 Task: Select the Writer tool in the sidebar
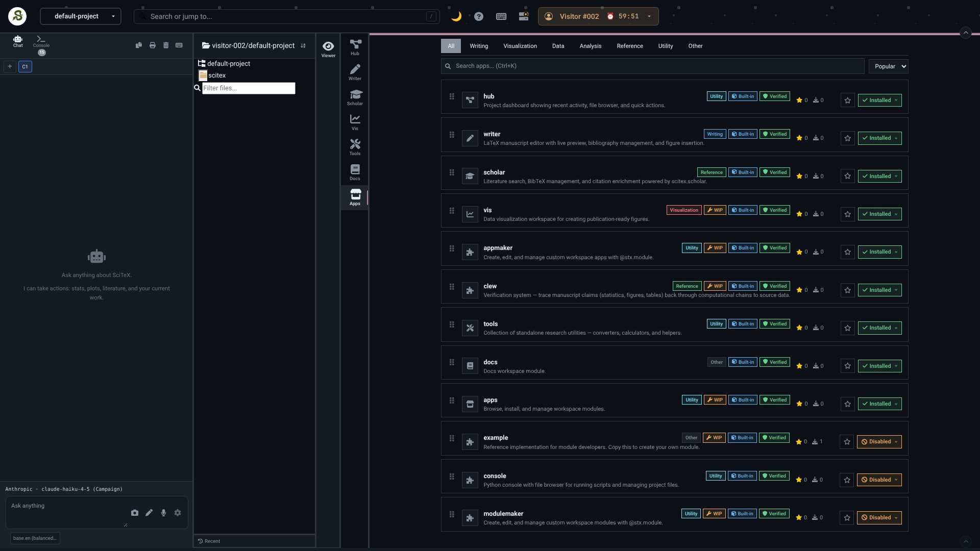coord(355,71)
